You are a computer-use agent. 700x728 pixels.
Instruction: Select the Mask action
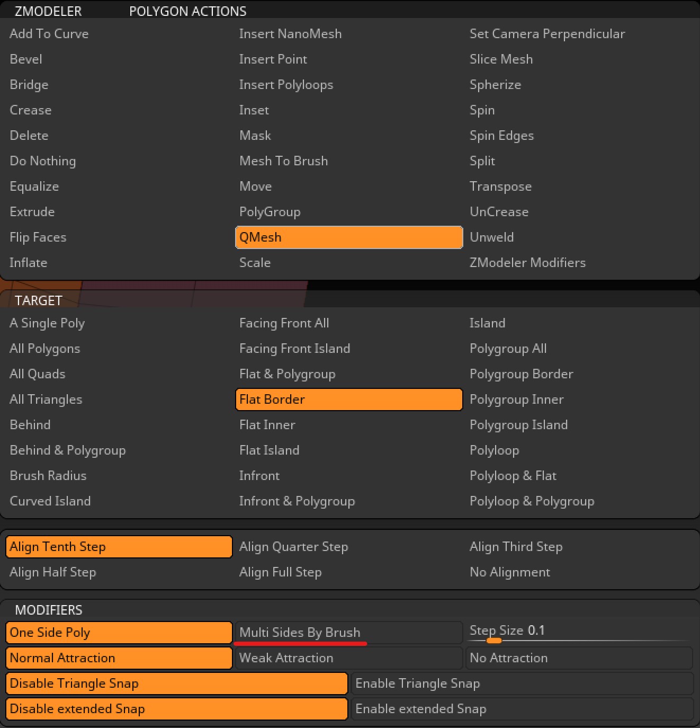tap(255, 135)
